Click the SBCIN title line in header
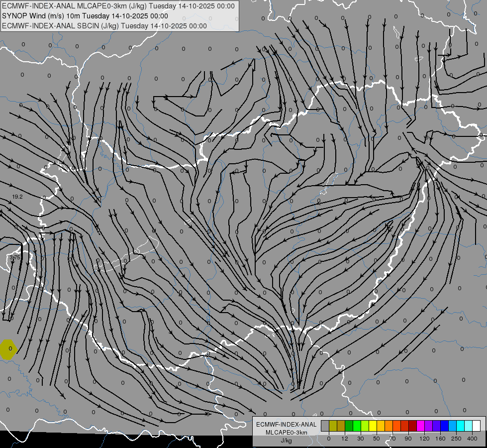Image resolution: width=487 pixels, height=448 pixels. tap(104, 26)
